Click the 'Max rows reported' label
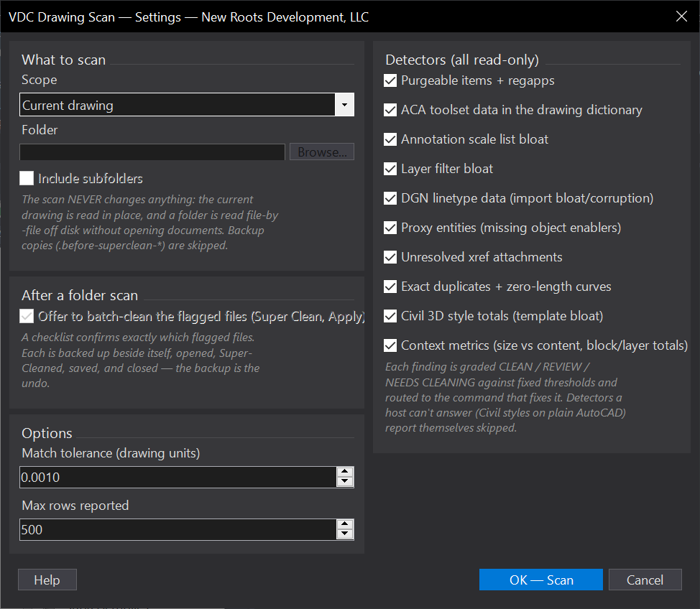 tap(75, 506)
